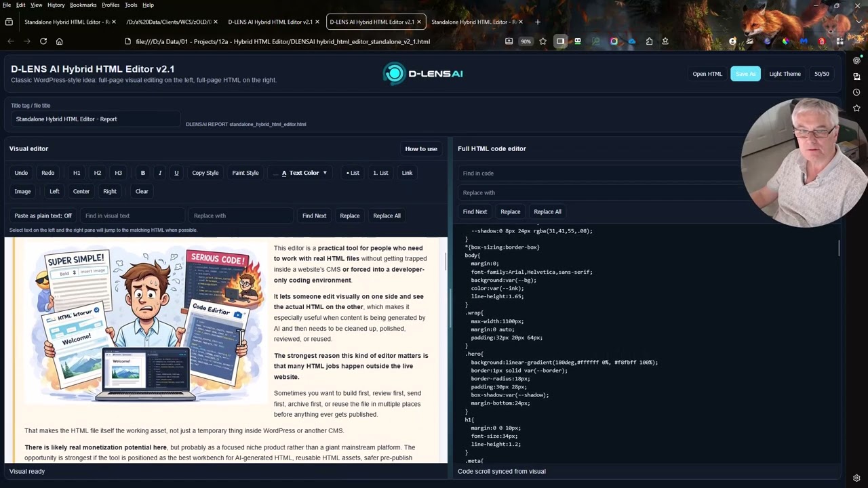The image size is (868, 488).
Task: Click the Clear formatting button
Action: (142, 191)
